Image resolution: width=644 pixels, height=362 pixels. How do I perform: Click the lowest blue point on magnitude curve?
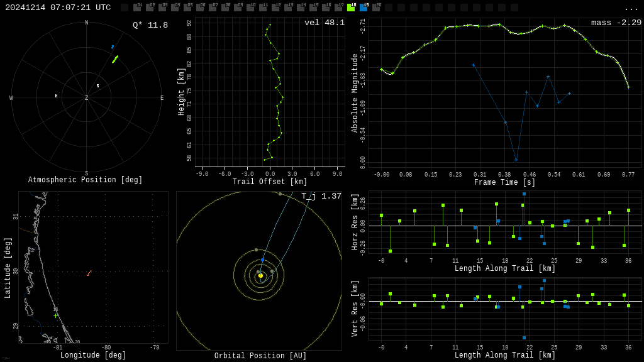point(516,160)
